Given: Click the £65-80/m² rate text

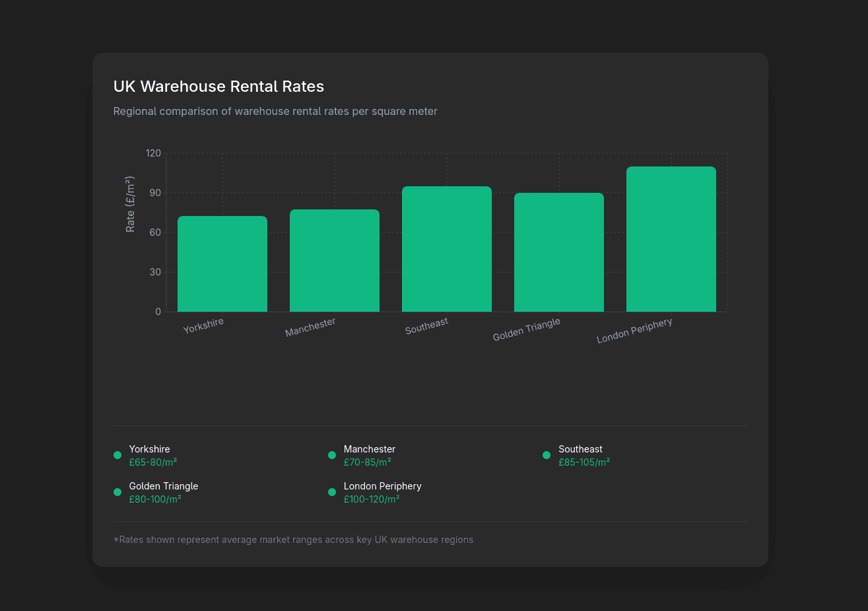Looking at the screenshot, I should click(x=153, y=462).
